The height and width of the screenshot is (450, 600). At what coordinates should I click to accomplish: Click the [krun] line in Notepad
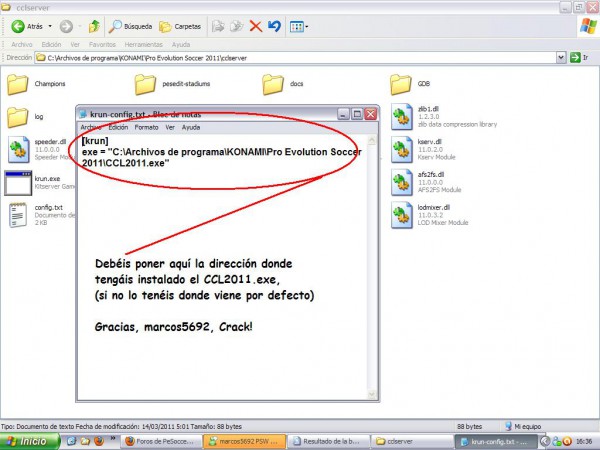[95, 141]
